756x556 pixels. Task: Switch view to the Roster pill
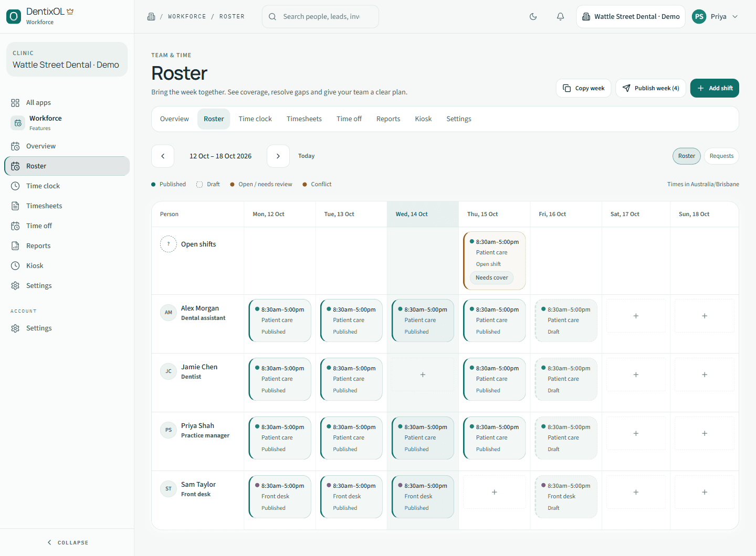pyautogui.click(x=687, y=156)
